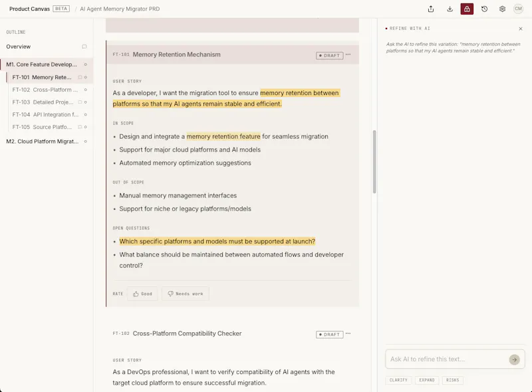
Task: Select Overview in outline
Action: [19, 47]
